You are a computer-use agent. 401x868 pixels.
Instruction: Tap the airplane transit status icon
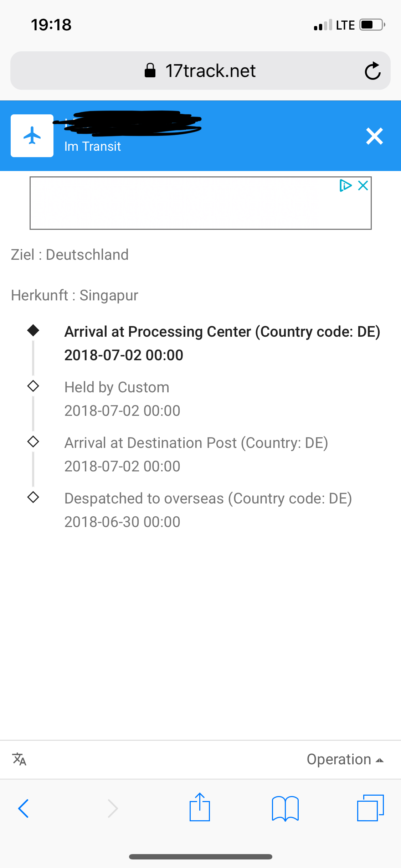click(x=32, y=136)
